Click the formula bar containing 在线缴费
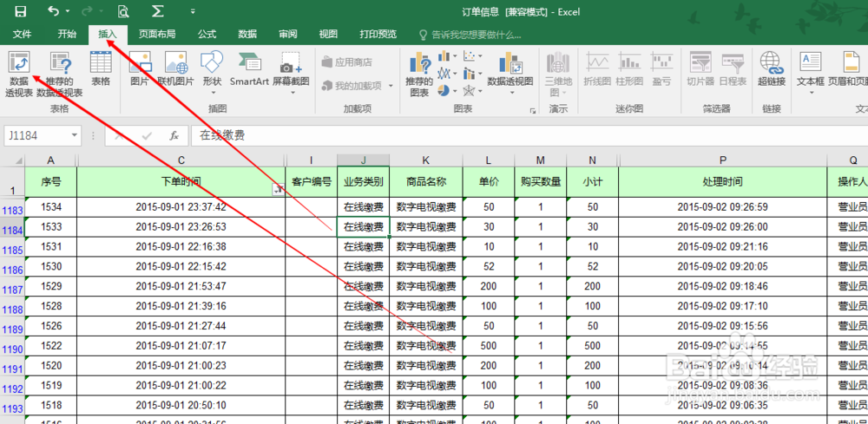Image resolution: width=868 pixels, height=424 pixels. tap(529, 135)
